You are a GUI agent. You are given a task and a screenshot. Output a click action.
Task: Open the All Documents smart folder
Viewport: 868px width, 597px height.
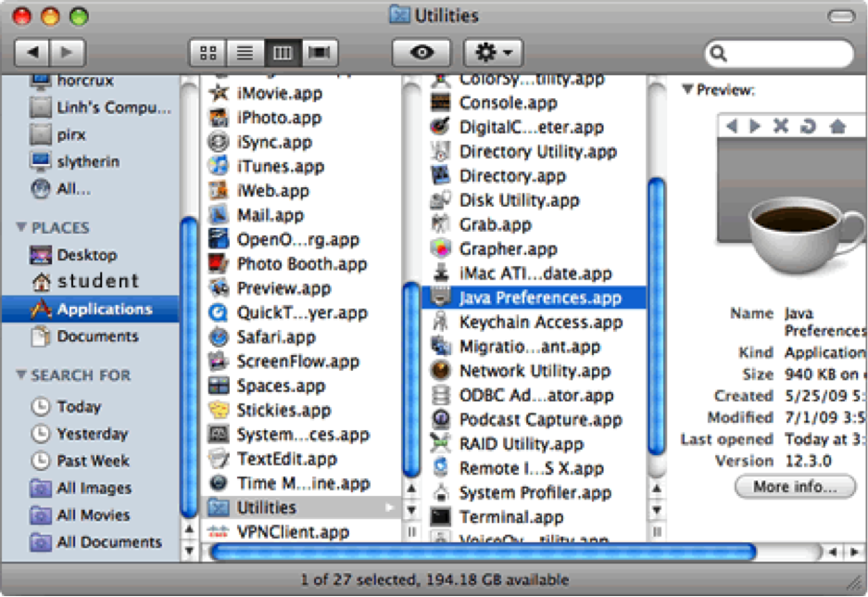(x=95, y=542)
